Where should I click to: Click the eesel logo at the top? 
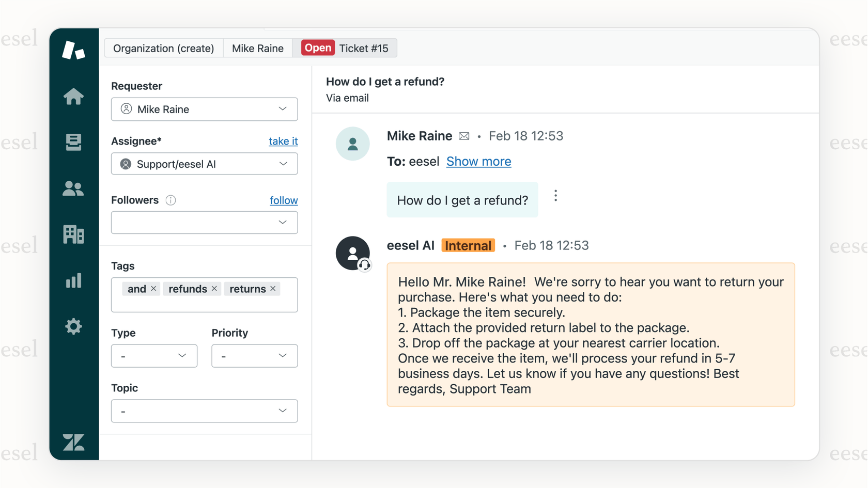point(73,50)
